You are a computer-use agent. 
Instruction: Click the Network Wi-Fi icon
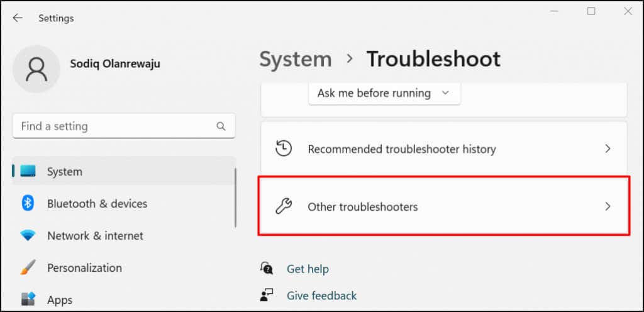(x=28, y=236)
